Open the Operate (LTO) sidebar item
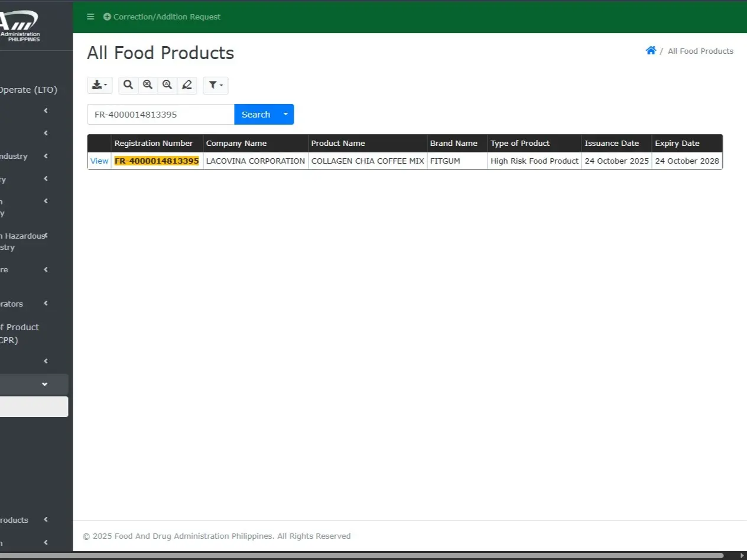Viewport: 747px width, 560px height. point(28,90)
